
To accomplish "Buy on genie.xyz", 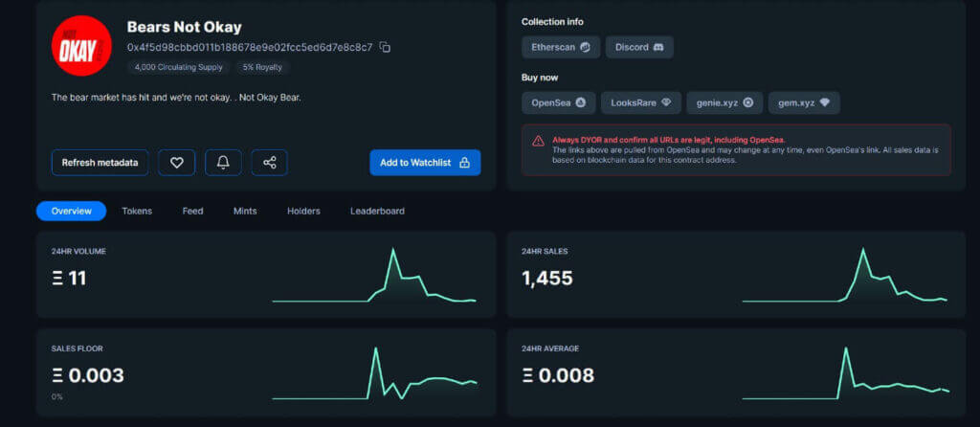I will [x=724, y=102].
